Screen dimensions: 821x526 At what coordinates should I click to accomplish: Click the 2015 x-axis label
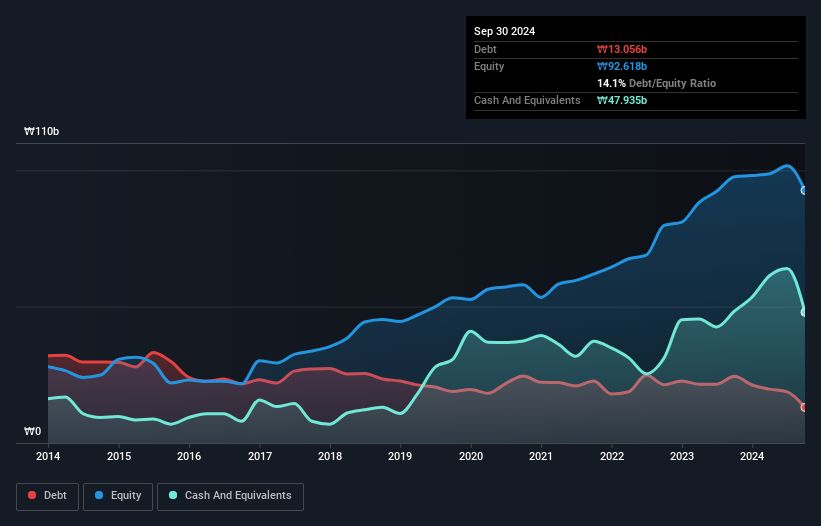point(119,456)
